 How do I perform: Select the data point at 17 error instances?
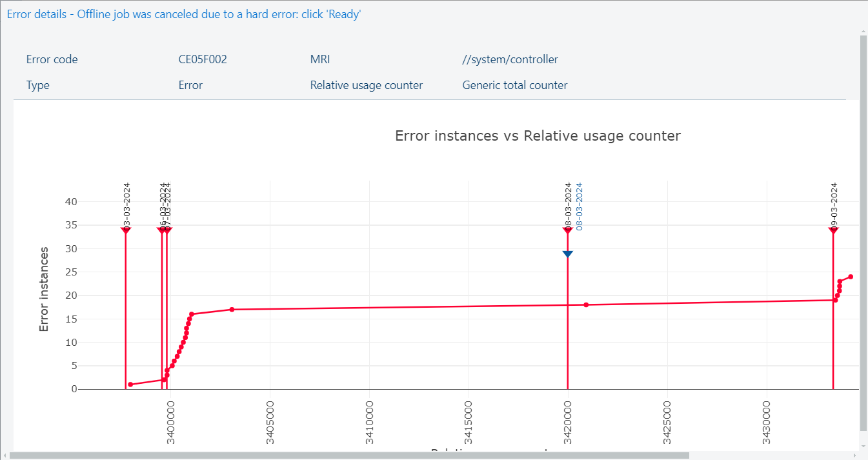(x=232, y=310)
